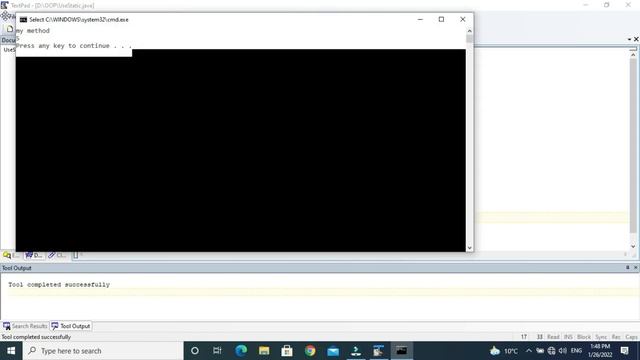Click the 'Sync' status bar indicator
Viewport: 640px width, 360px height.
click(601, 337)
